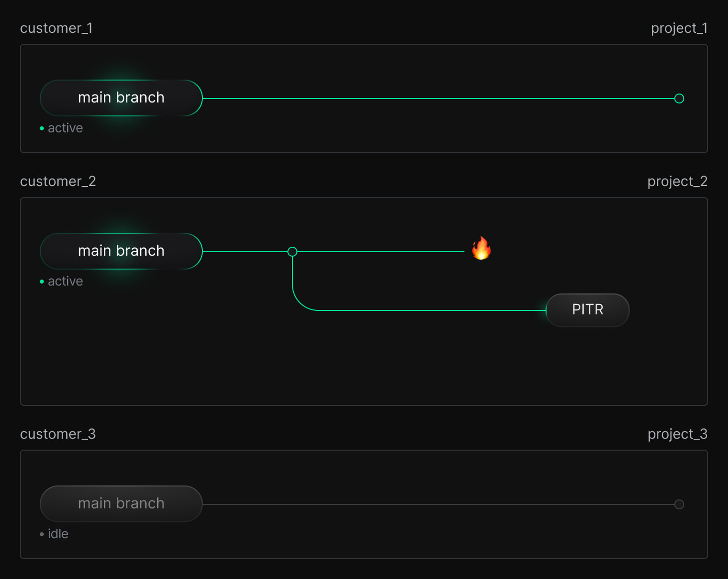The width and height of the screenshot is (728, 579).
Task: Click the green status dot under customer_2's branch
Action: 42,282
